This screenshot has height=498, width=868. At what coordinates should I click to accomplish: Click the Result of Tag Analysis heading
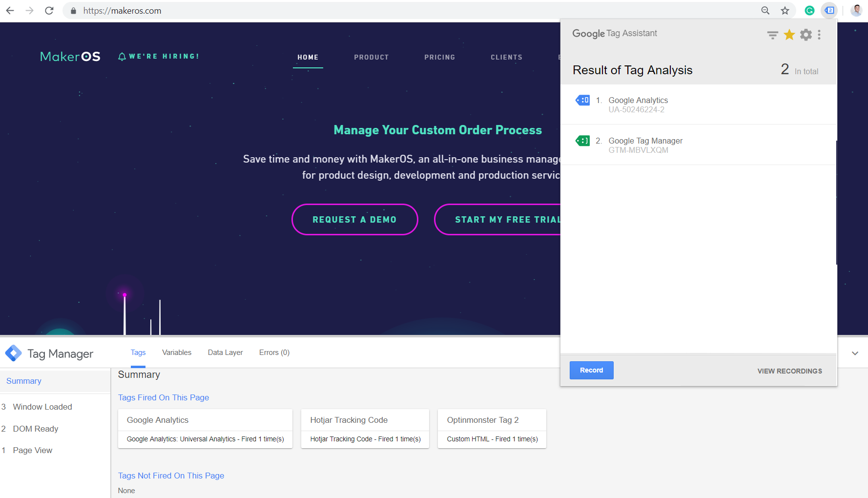[x=633, y=70]
